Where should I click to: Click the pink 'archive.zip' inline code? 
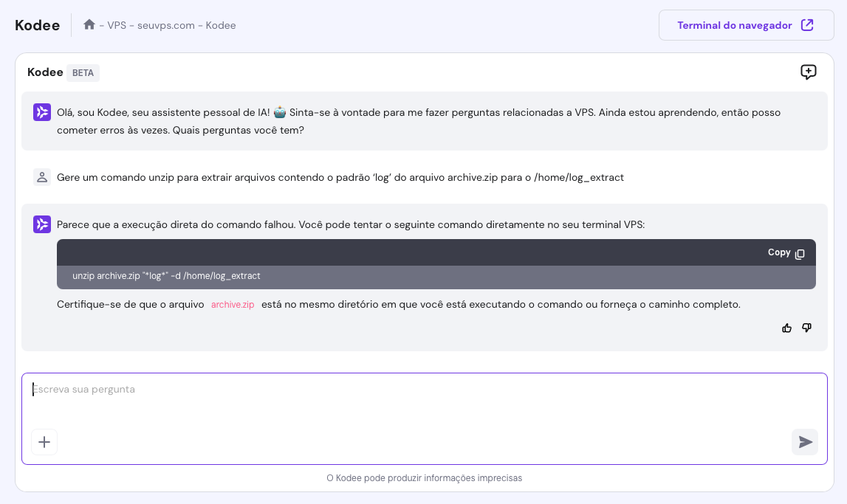coord(233,304)
